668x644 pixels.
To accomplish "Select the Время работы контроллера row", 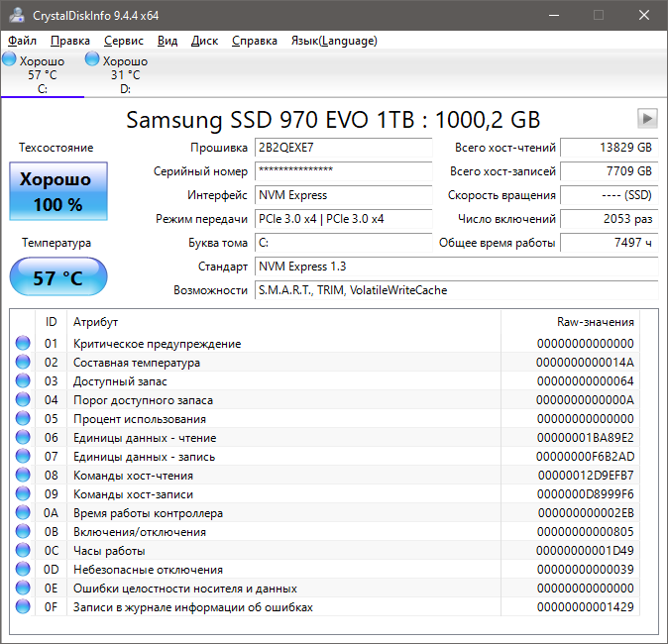I will point(325,513).
